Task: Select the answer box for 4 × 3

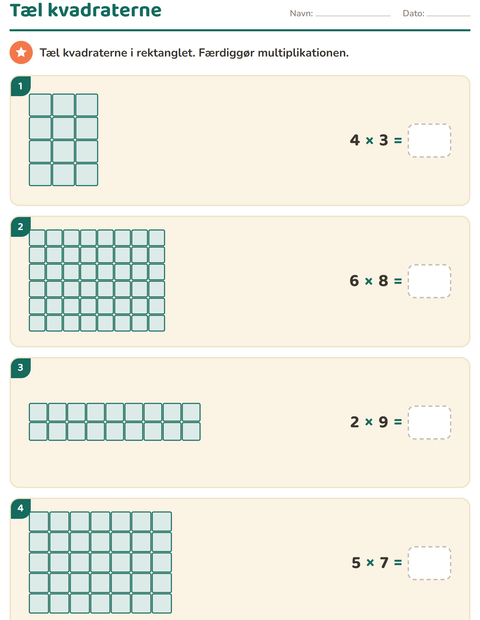Action: click(429, 140)
